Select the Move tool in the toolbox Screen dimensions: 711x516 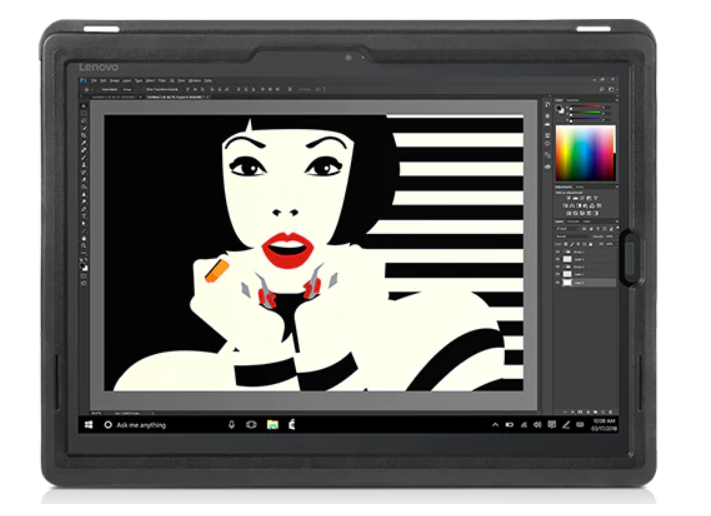pos(84,106)
